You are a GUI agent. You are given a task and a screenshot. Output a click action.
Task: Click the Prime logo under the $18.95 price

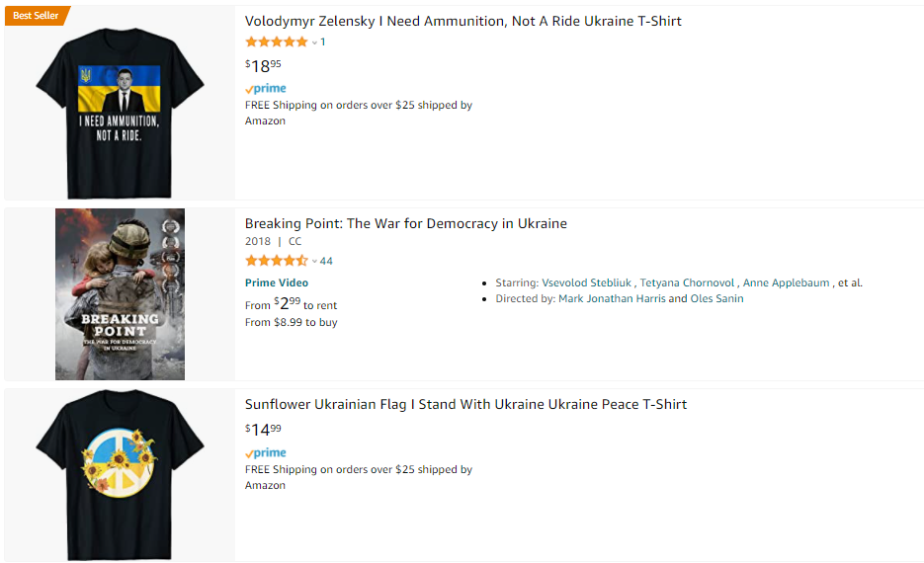[266, 89]
